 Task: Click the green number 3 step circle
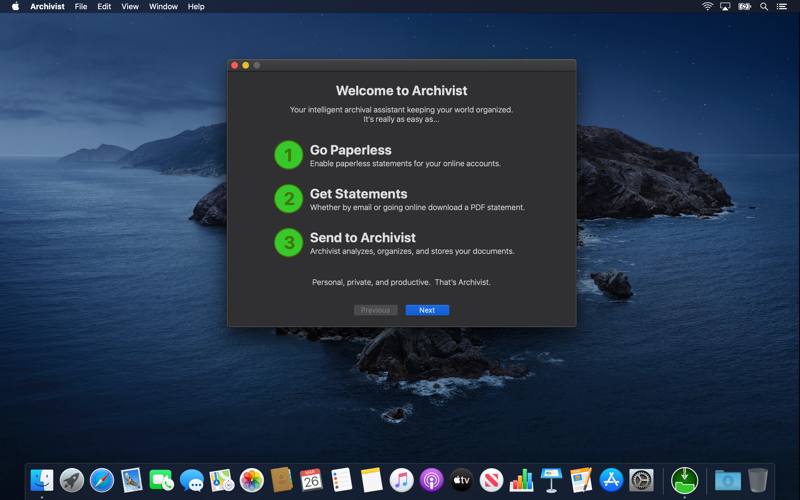pyautogui.click(x=289, y=242)
